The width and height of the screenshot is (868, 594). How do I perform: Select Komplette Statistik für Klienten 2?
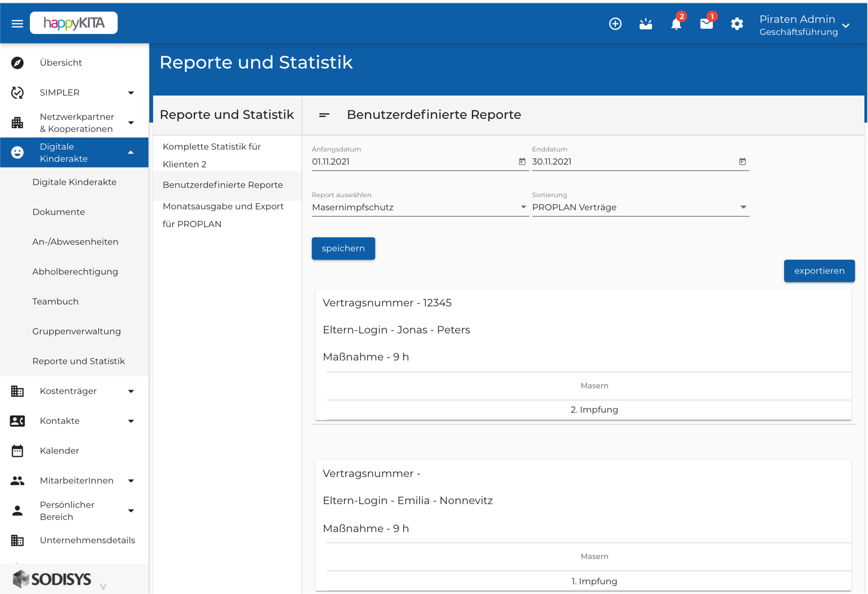point(227,155)
